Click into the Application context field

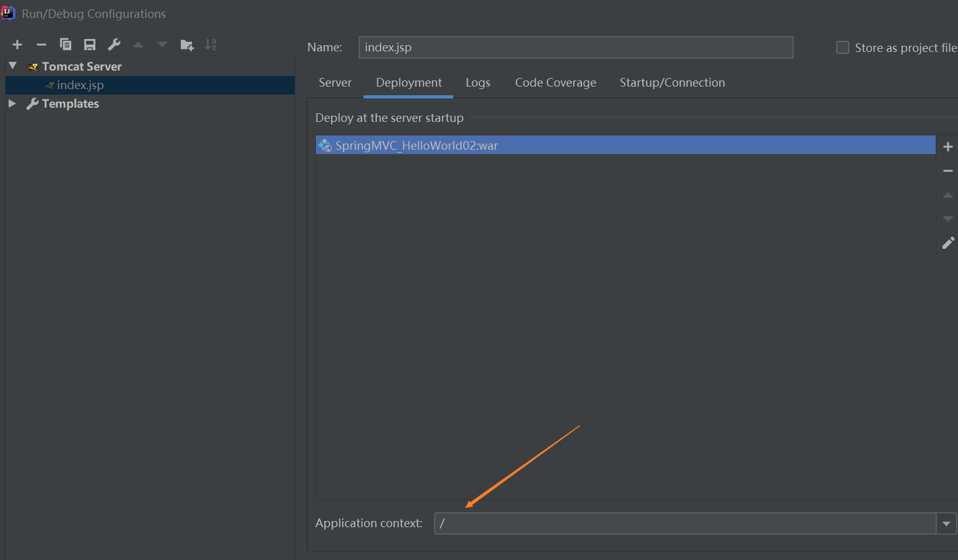(685, 523)
